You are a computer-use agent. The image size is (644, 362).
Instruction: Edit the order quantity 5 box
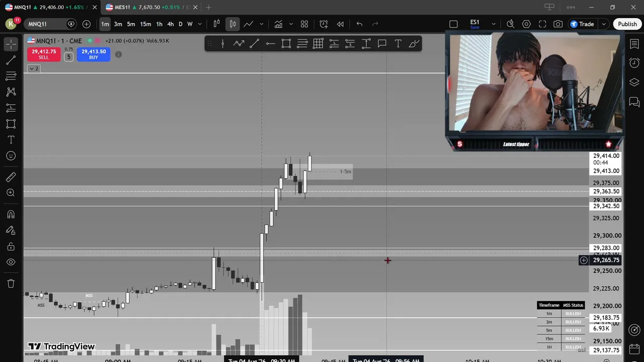68,57
